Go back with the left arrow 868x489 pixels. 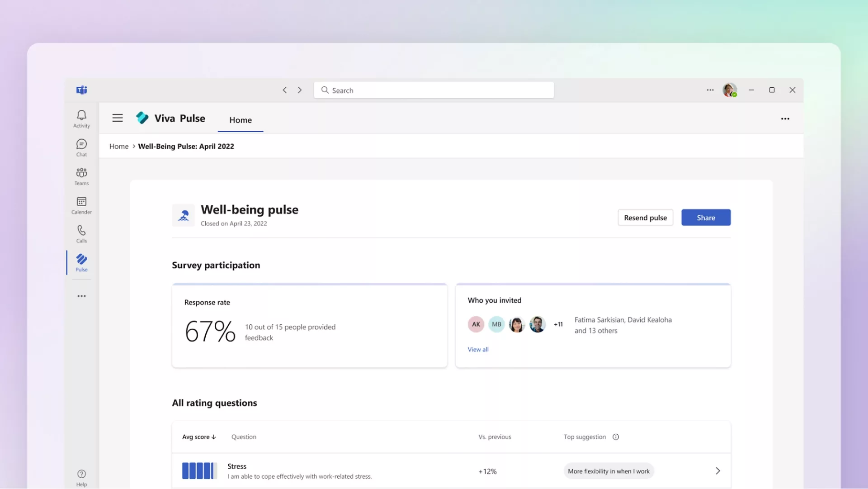coord(285,90)
